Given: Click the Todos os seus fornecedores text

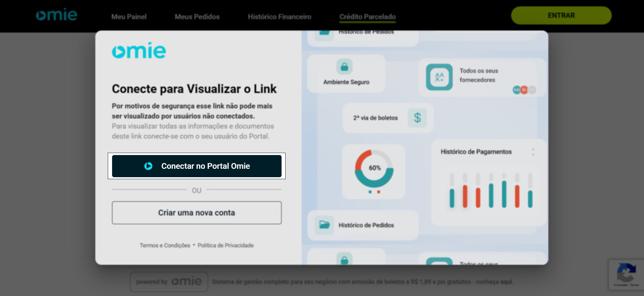Looking at the screenshot, I should (479, 75).
